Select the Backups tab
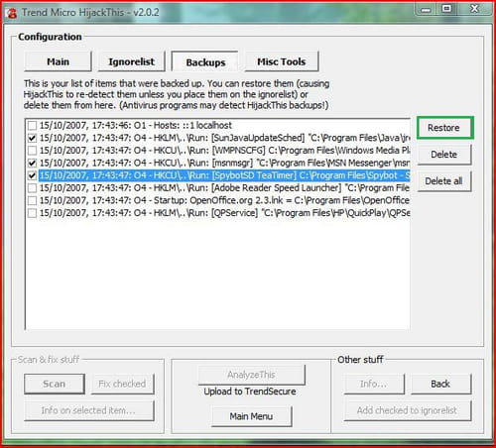 click(205, 62)
